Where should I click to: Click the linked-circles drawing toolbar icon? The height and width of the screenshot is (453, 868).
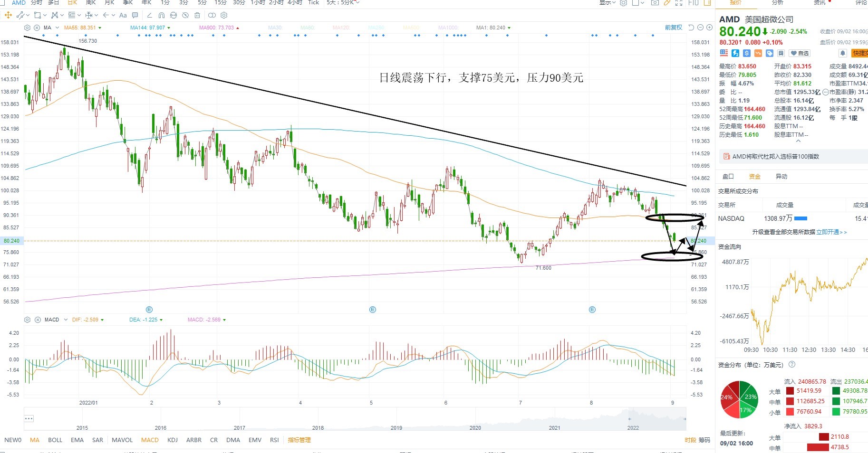pyautogui.click(x=212, y=15)
